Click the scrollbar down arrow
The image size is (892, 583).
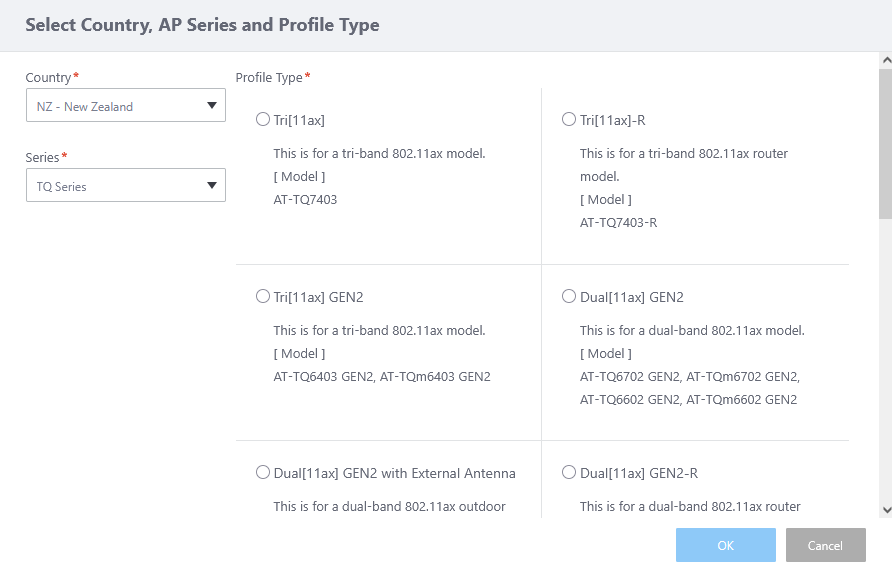pyautogui.click(x=885, y=510)
